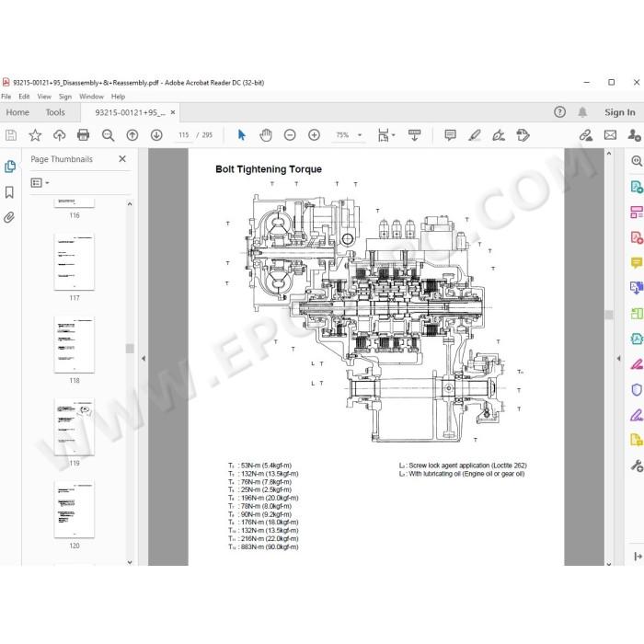Screen dimensions: 644x644
Task: Collapse the left navigation pane arrow
Action: 144,359
